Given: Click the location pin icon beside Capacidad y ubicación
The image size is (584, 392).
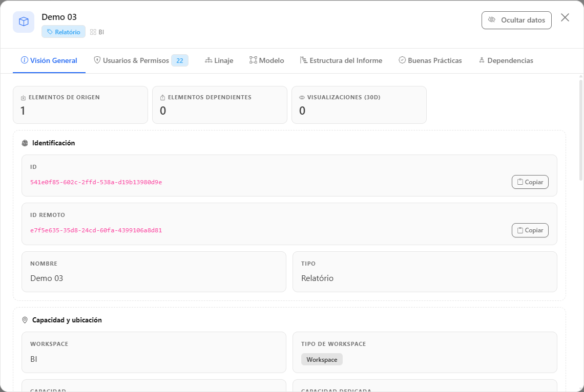Looking at the screenshot, I should [25, 320].
